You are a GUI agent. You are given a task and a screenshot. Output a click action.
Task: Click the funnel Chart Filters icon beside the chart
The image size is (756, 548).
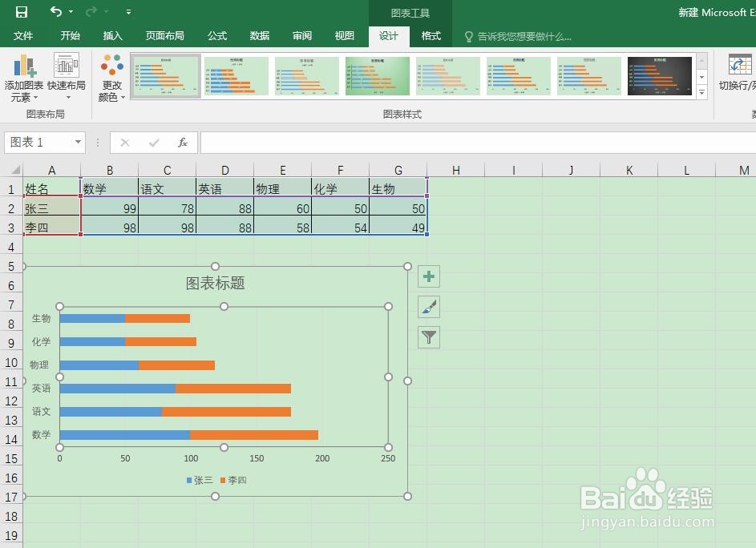click(x=428, y=336)
